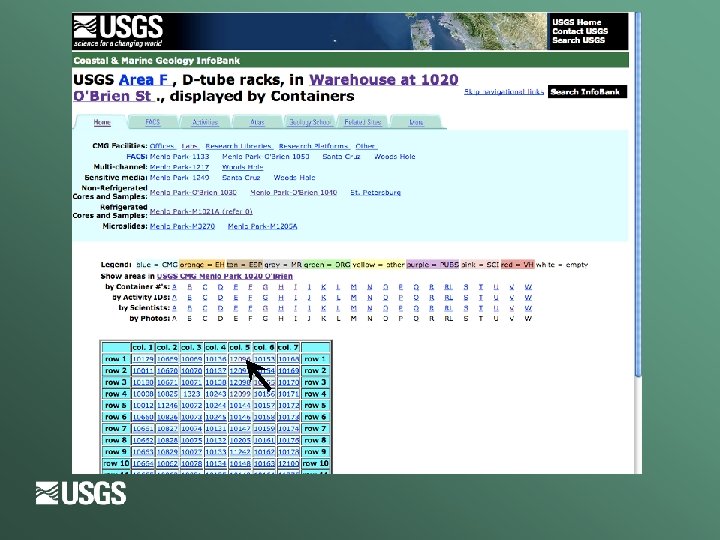Image resolution: width=720 pixels, height=540 pixels.
Task: Click letter W in by Container #'s row
Action: (x=528, y=287)
